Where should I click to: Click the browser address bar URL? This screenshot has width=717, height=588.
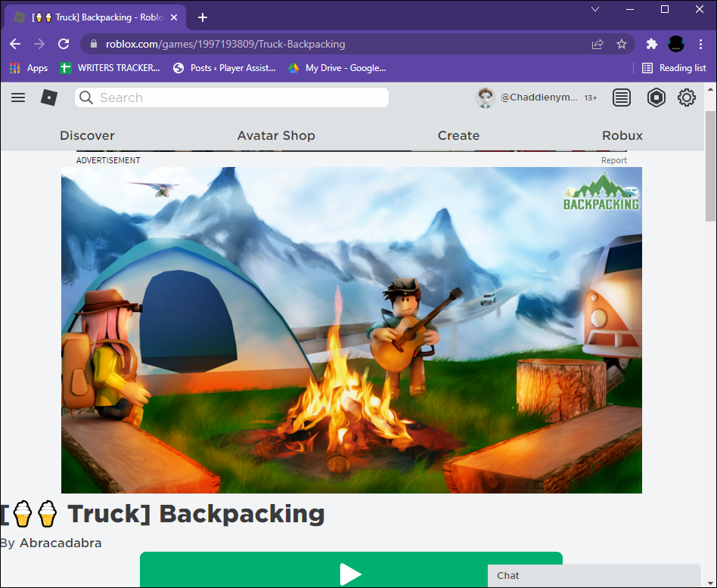225,45
